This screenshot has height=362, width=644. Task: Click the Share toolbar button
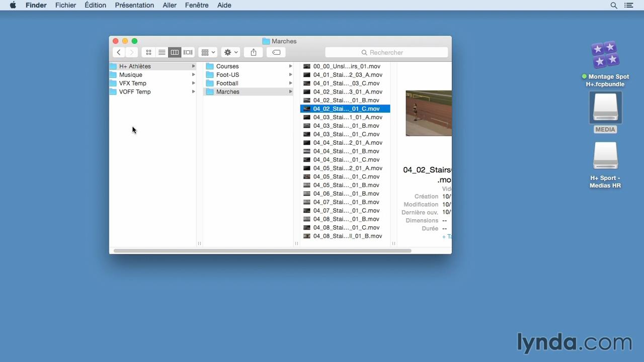point(254,52)
